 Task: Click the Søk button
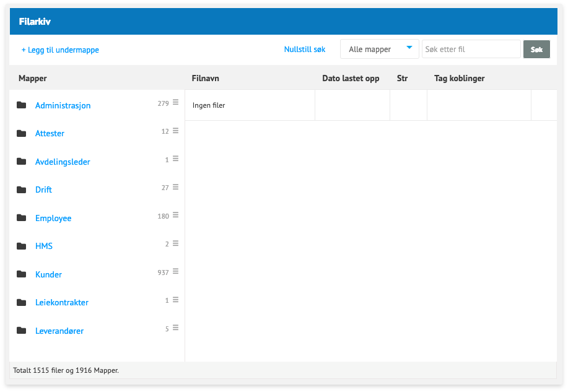pyautogui.click(x=536, y=50)
